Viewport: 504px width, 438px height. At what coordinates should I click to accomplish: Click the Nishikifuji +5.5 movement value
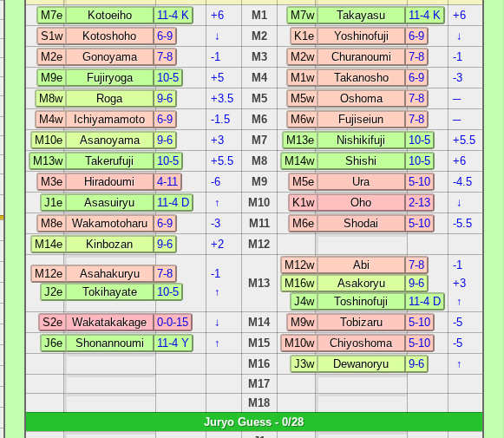coord(464,141)
